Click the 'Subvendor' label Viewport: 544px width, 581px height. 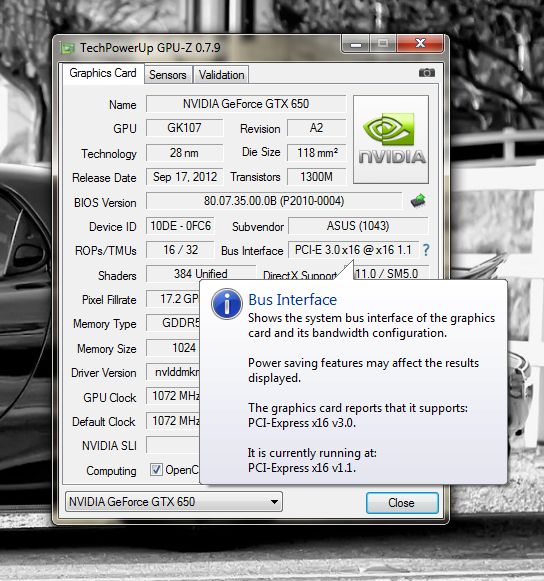pyautogui.click(x=258, y=227)
